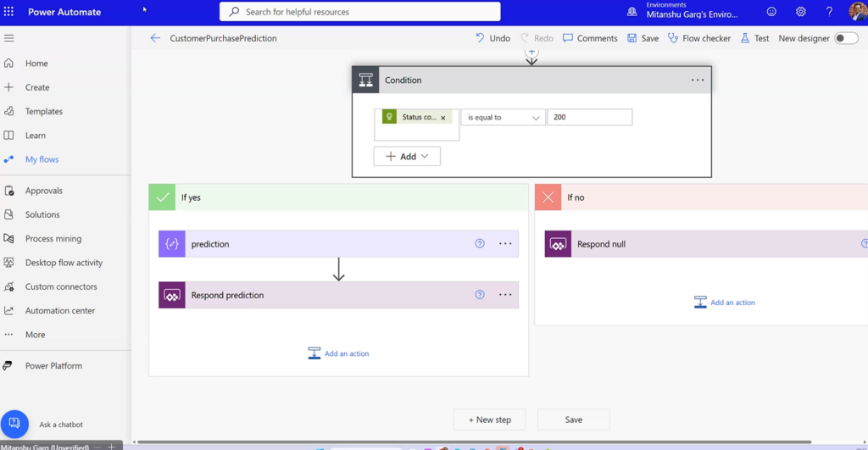Open Flow checker
The image size is (868, 450).
click(x=698, y=38)
